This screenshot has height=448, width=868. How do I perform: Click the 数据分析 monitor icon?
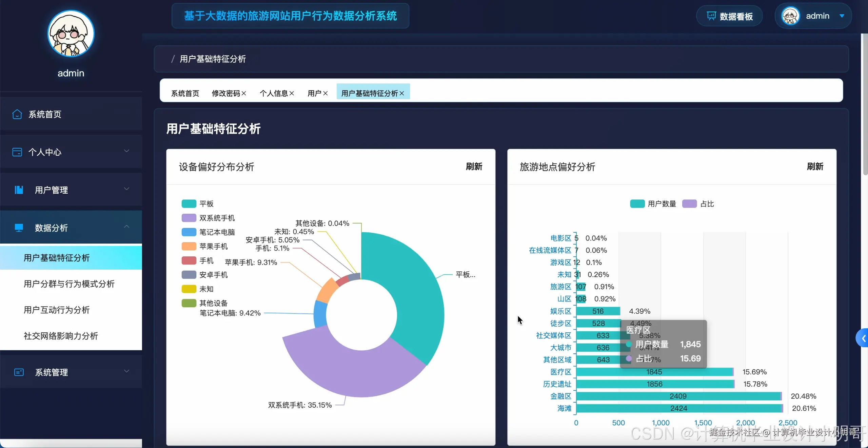[19, 228]
